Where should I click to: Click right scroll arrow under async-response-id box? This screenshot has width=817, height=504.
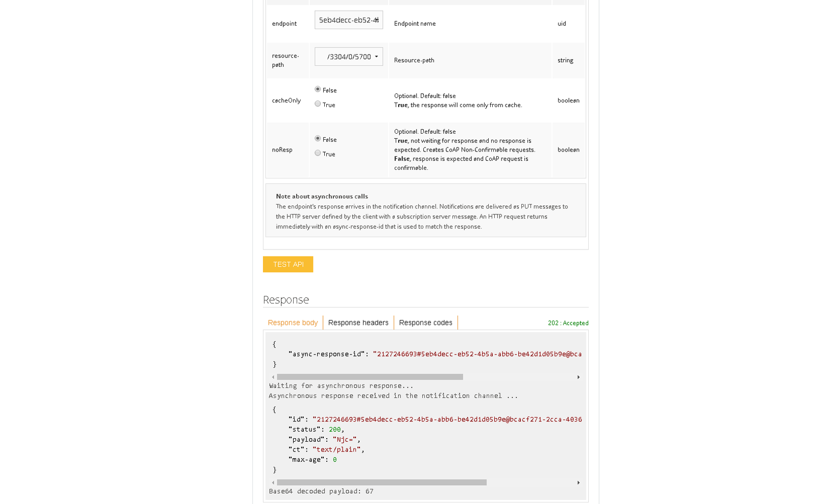pyautogui.click(x=578, y=377)
